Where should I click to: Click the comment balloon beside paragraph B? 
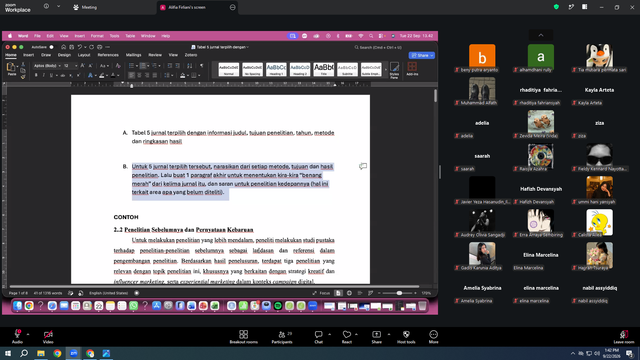click(x=362, y=166)
